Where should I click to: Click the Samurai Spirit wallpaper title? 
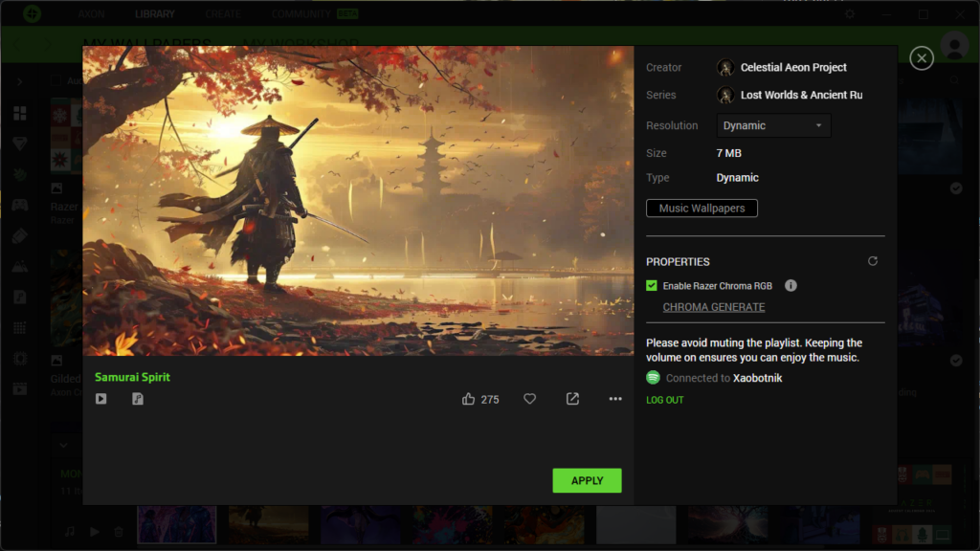[x=132, y=377]
